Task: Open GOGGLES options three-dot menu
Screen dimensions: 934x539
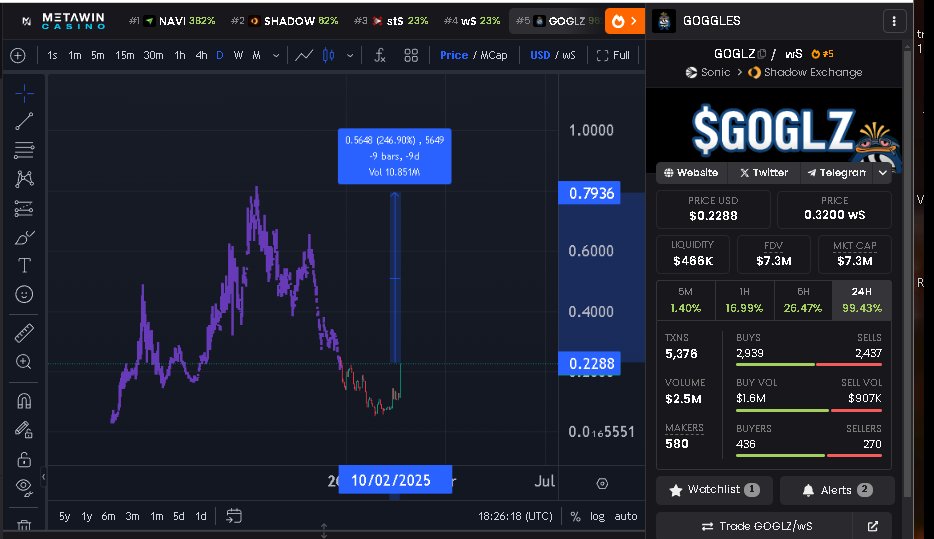Action: [894, 21]
